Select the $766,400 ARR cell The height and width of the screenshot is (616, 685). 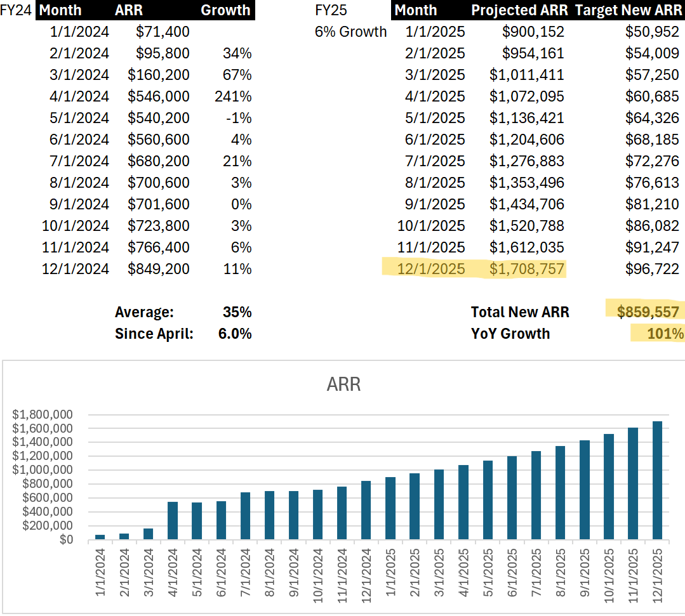(159, 247)
